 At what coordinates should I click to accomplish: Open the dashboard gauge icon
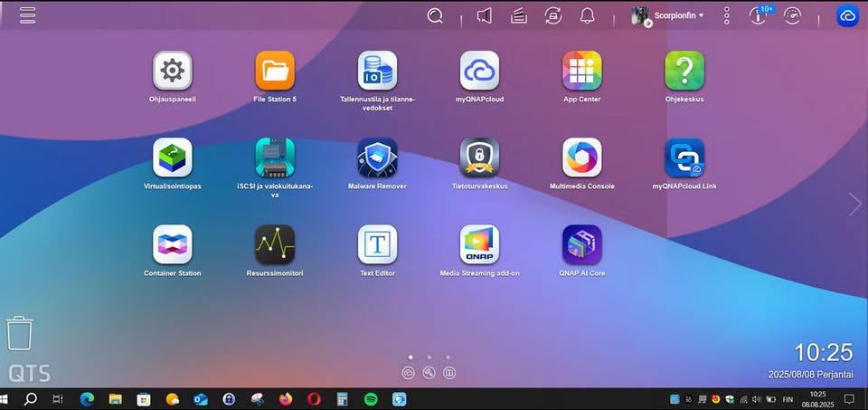(793, 15)
